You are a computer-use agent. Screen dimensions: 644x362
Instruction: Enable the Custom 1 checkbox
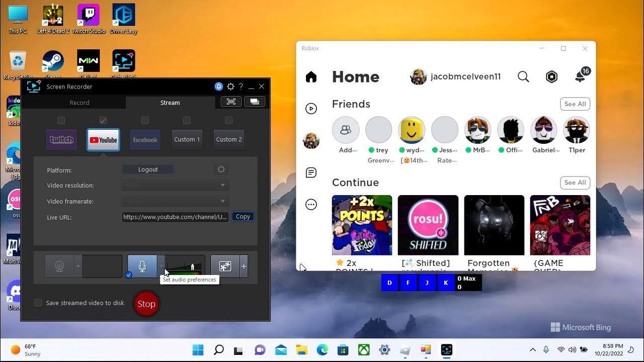pos(187,120)
